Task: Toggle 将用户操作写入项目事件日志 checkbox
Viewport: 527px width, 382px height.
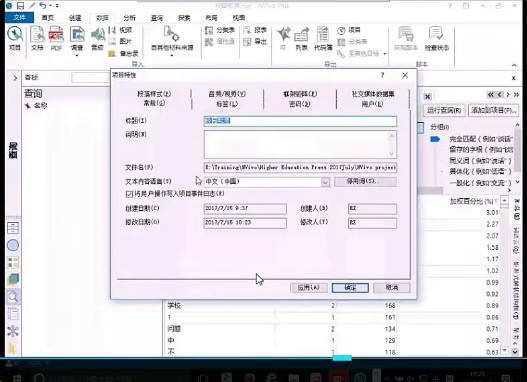Action: coord(129,194)
